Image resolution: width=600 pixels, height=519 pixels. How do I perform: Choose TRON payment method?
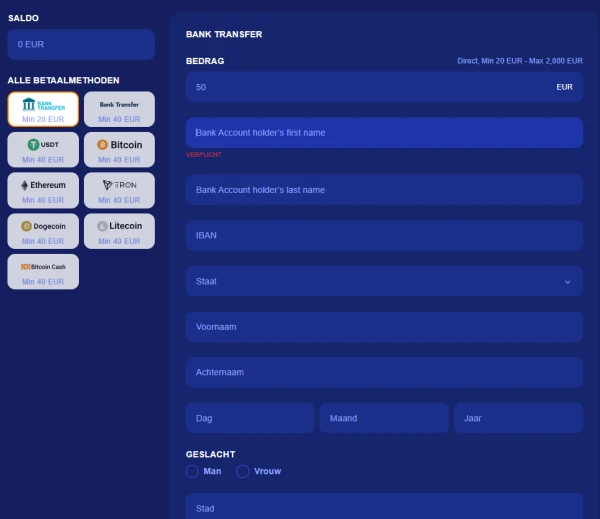(119, 189)
